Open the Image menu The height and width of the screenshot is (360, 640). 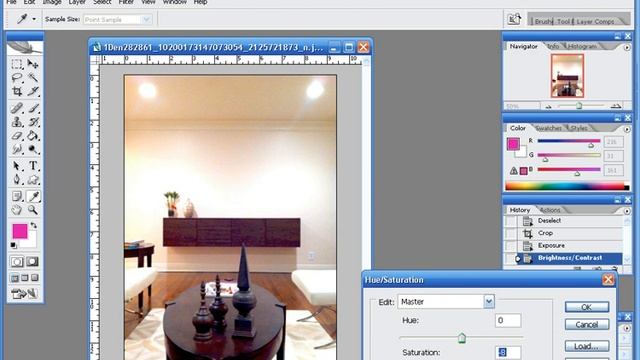point(51,2)
